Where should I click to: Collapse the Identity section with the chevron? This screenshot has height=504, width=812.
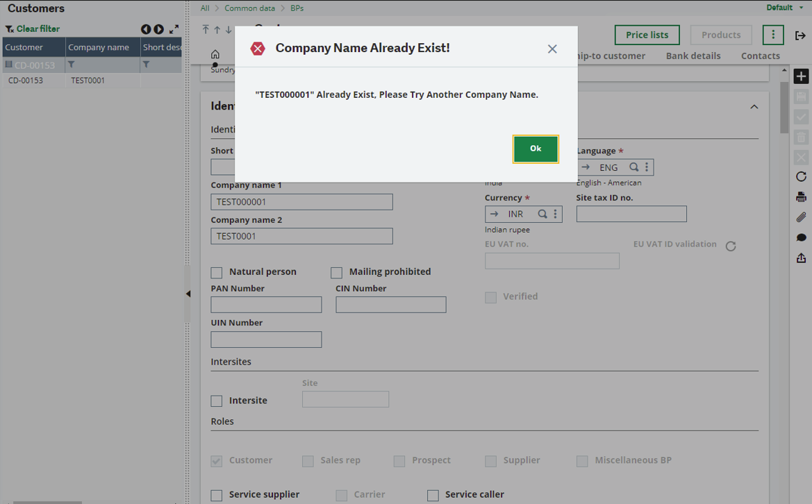tap(754, 106)
